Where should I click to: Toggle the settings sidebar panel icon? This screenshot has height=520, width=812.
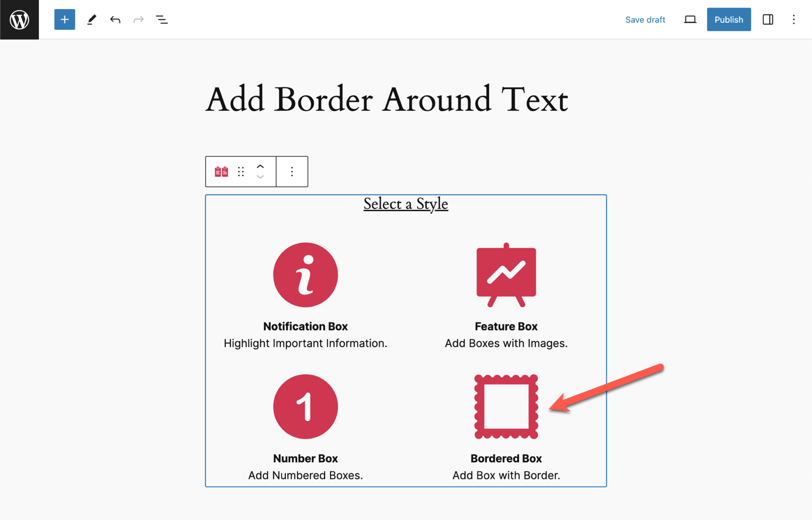(x=767, y=19)
